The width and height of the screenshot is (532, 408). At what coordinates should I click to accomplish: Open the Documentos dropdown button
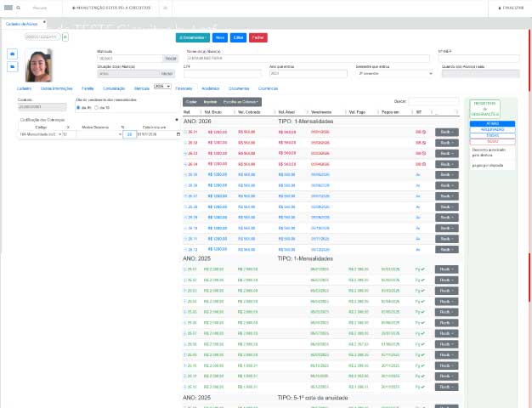(x=193, y=37)
